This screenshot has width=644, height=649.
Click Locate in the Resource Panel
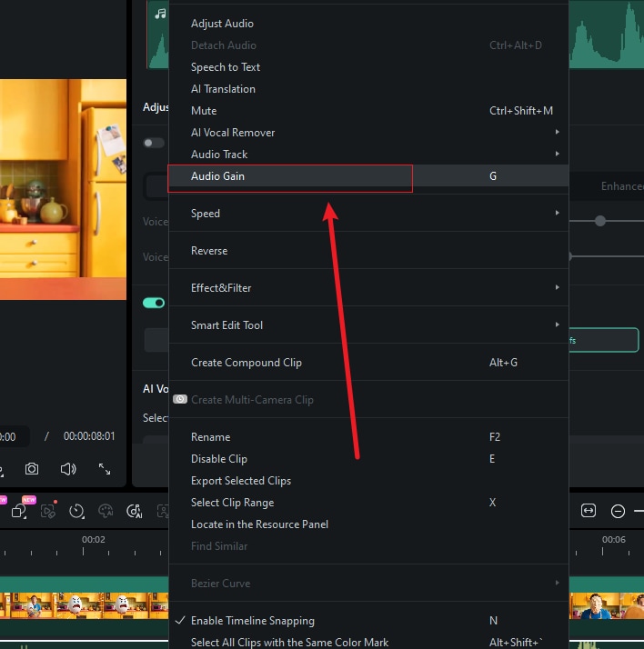pos(368,524)
